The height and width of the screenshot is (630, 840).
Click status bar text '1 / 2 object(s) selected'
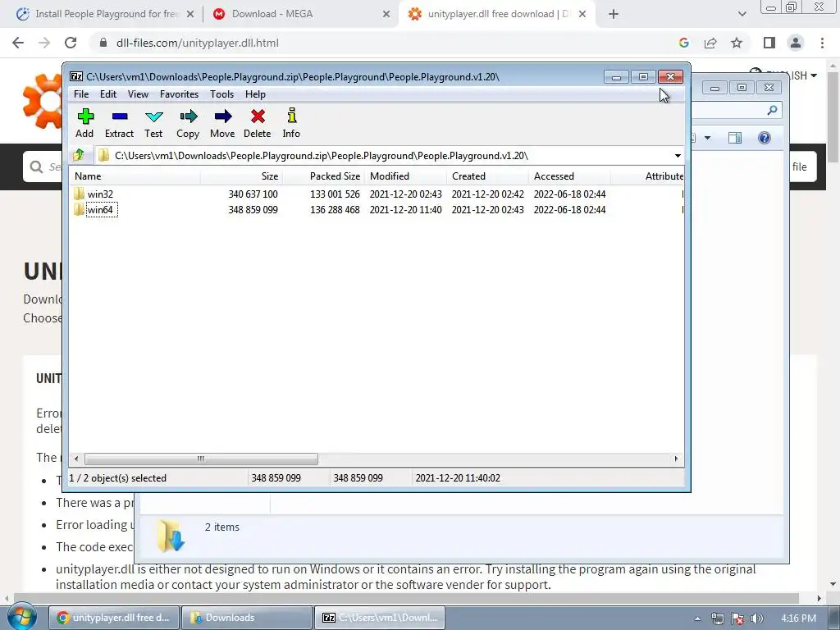pyautogui.click(x=118, y=478)
